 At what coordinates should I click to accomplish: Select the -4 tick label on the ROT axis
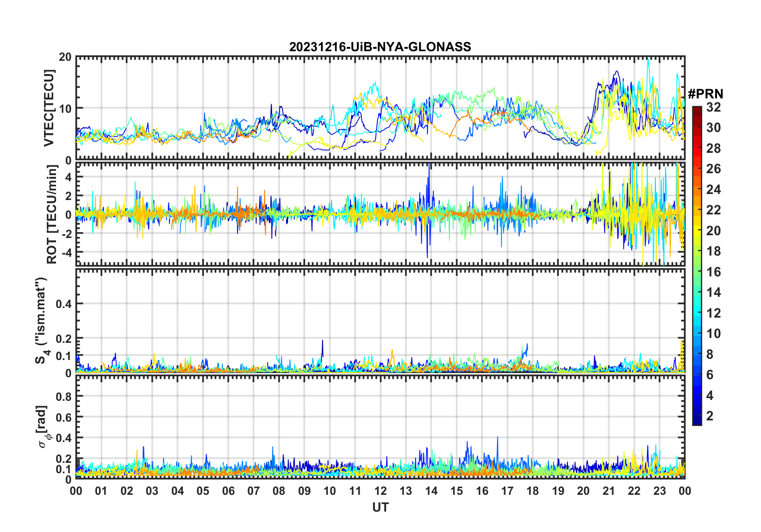66,252
